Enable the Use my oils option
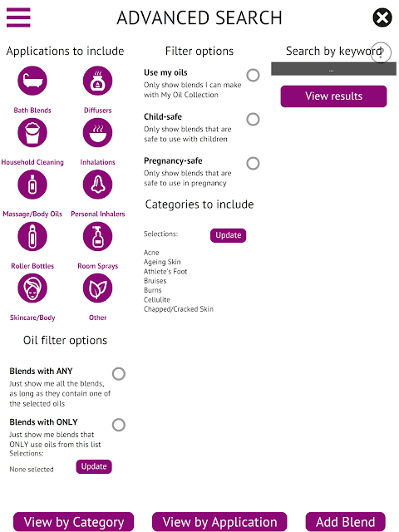 253,75
